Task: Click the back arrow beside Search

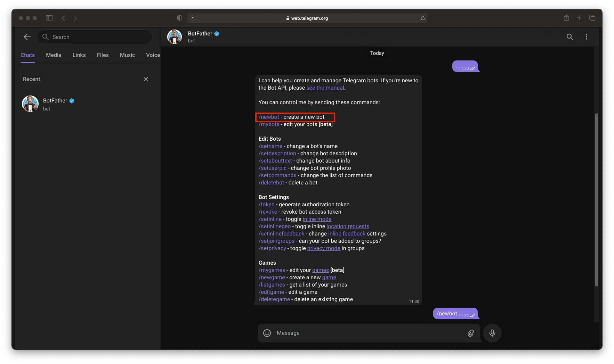Action: [27, 37]
